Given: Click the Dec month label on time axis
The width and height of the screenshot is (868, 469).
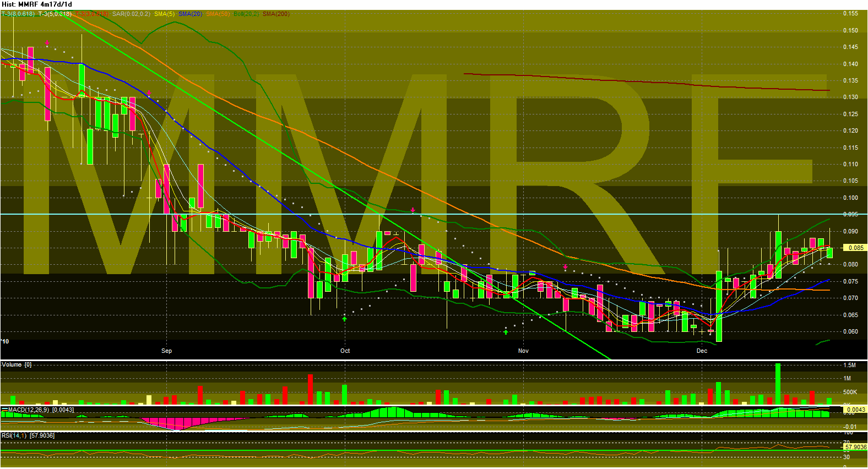Looking at the screenshot, I should click(702, 351).
